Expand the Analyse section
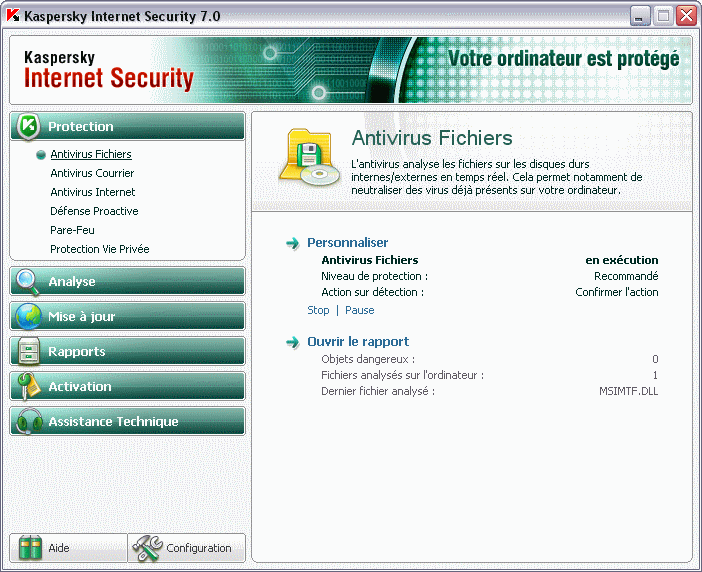This screenshot has height=572, width=702. (128, 282)
